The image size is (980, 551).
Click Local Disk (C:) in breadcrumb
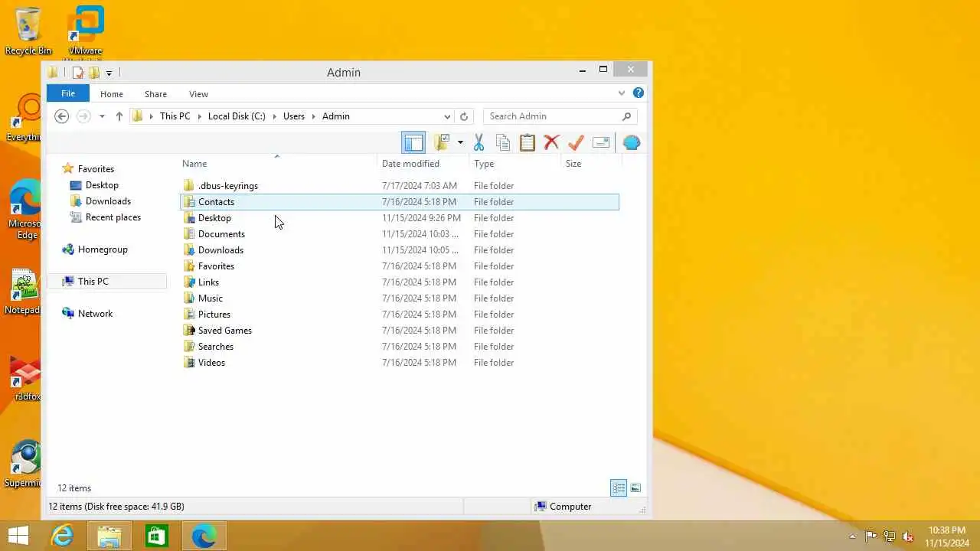click(x=237, y=116)
